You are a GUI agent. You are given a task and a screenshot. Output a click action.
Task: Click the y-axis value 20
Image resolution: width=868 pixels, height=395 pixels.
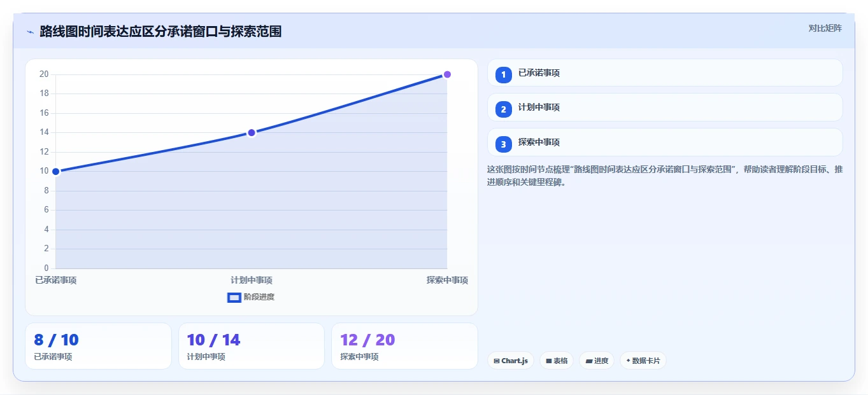pos(44,74)
